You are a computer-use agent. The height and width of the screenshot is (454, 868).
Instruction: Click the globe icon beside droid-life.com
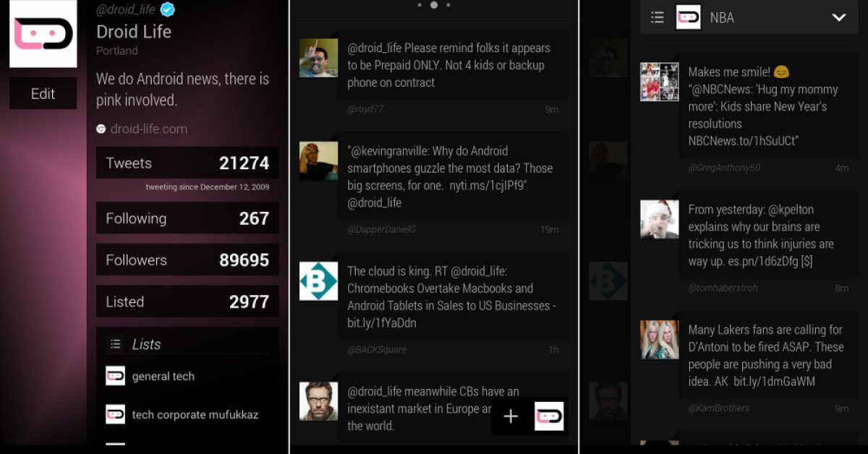pos(101,129)
